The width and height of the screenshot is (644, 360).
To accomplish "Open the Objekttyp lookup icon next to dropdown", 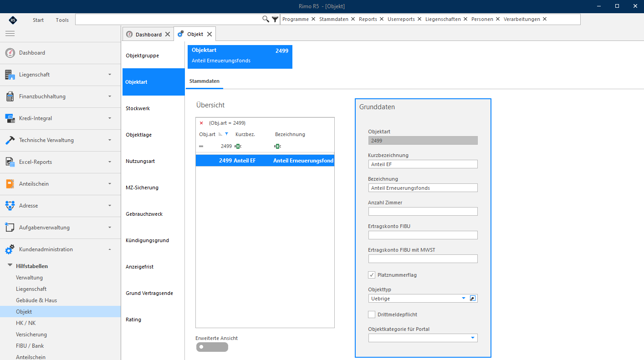I will pos(473,299).
